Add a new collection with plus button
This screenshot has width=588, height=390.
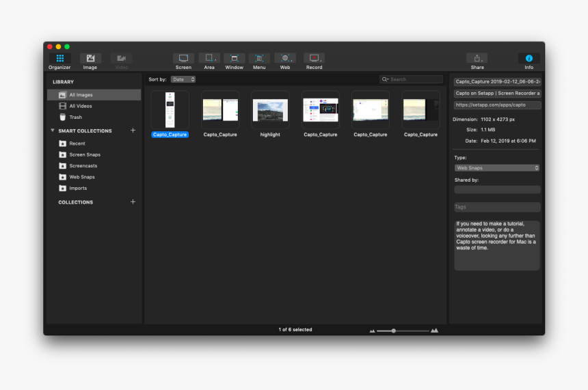coord(133,202)
